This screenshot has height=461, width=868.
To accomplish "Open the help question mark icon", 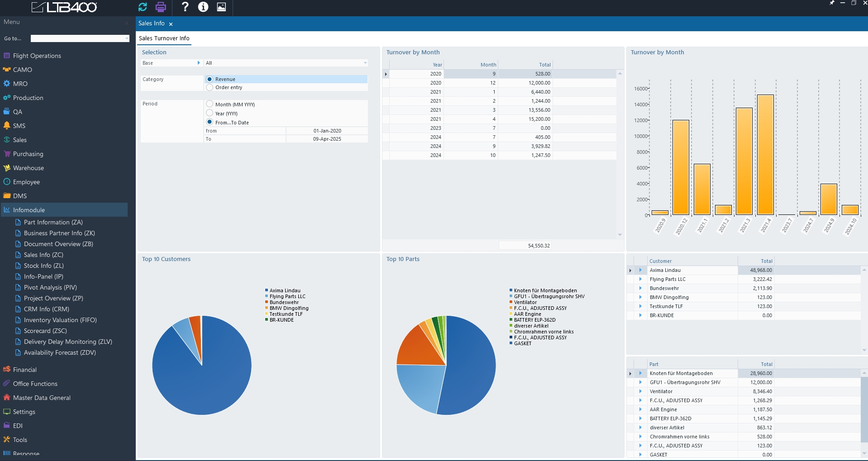I will (x=185, y=7).
